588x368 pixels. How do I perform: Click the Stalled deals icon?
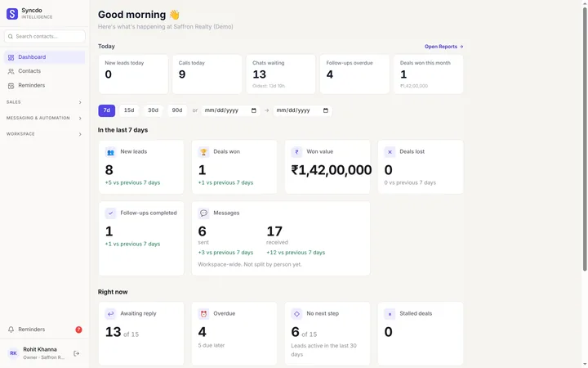tap(390, 314)
